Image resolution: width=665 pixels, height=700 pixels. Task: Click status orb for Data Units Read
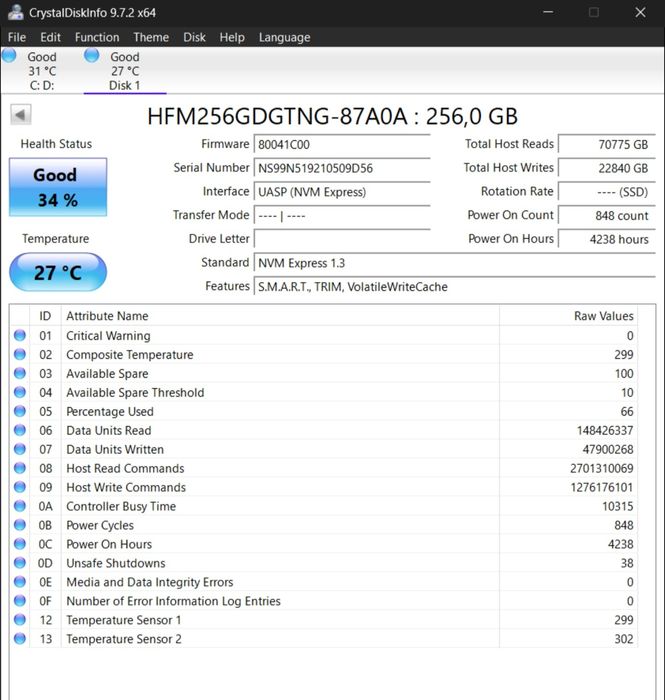[20, 430]
